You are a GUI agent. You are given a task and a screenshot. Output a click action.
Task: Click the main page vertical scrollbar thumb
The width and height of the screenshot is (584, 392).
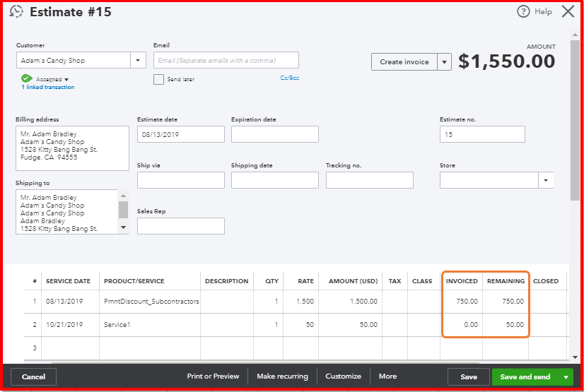coord(575,121)
